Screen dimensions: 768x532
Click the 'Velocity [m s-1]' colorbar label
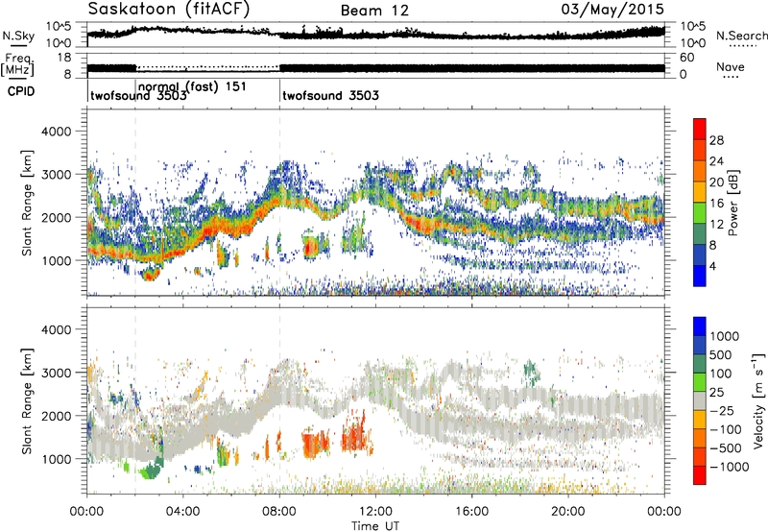pyautogui.click(x=758, y=400)
